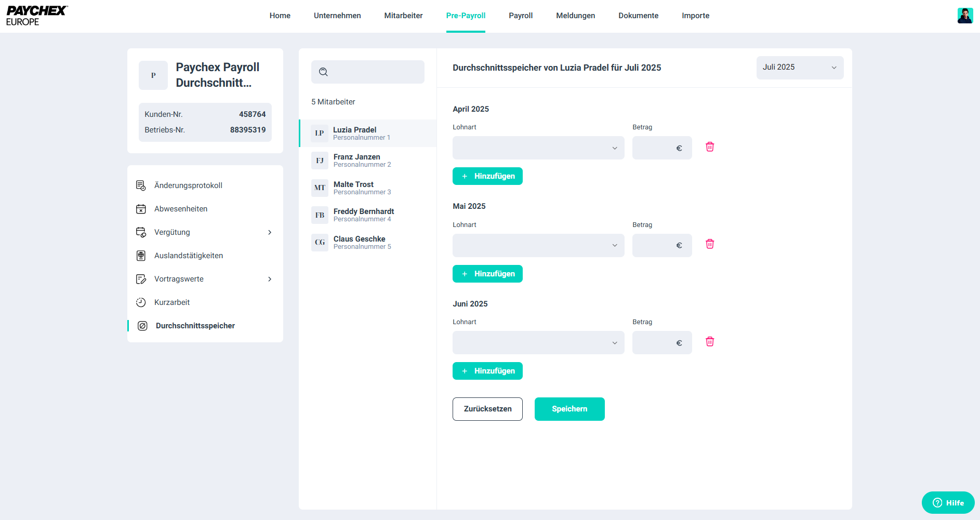Go to the Mitarbeiter navigation tab
This screenshot has width=980, height=520.
pos(403,16)
